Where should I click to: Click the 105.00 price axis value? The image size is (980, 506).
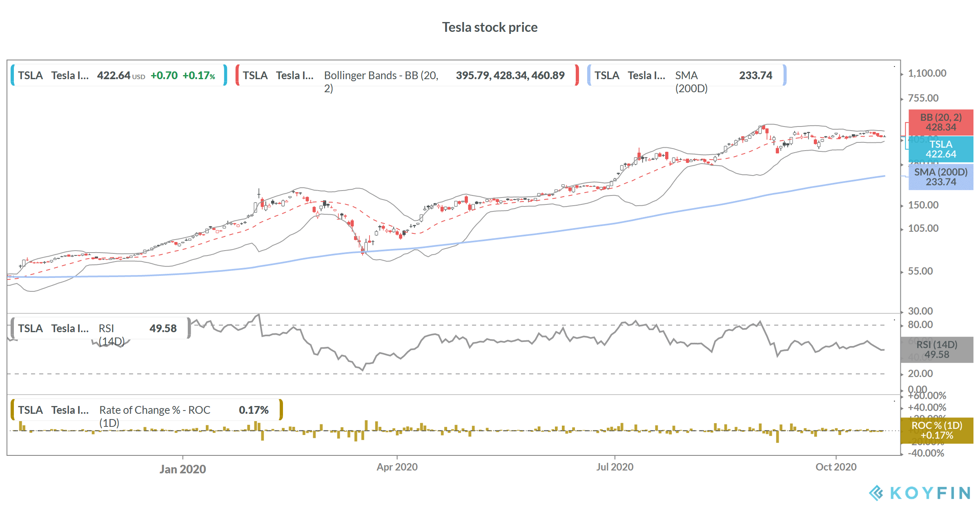(923, 228)
